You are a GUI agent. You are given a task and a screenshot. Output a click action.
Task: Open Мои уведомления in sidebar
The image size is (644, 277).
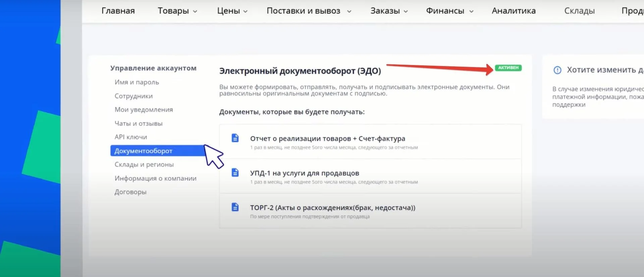(x=144, y=110)
